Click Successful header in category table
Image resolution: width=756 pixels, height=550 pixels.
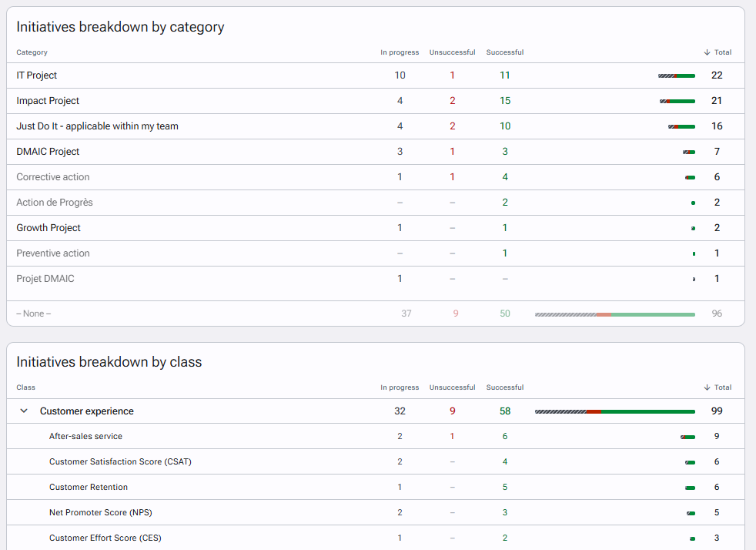[x=505, y=52]
